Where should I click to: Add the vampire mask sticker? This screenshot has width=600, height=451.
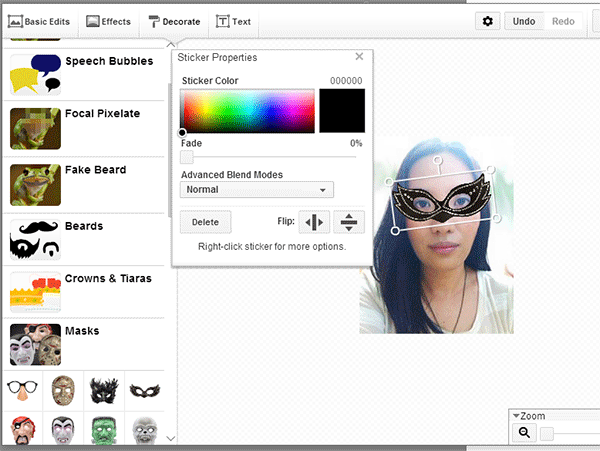[x=63, y=430]
